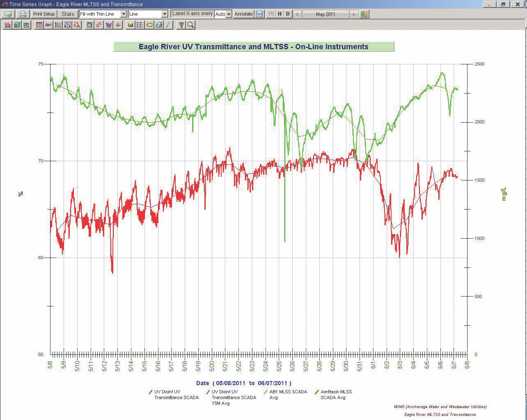Toggle the 15 minute interval button

point(271,14)
